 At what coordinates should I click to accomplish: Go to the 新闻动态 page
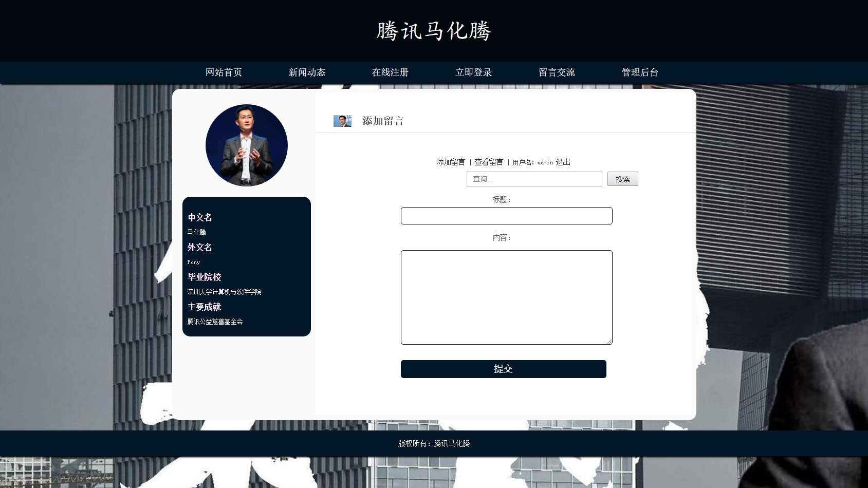(307, 72)
